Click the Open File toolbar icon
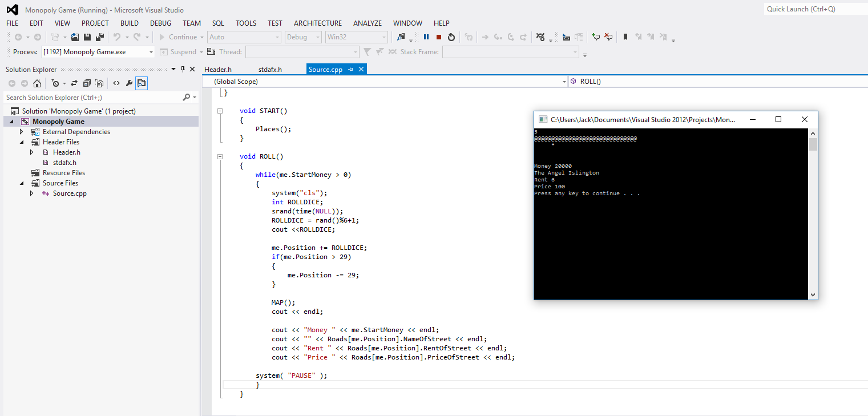This screenshot has width=868, height=416. click(75, 37)
